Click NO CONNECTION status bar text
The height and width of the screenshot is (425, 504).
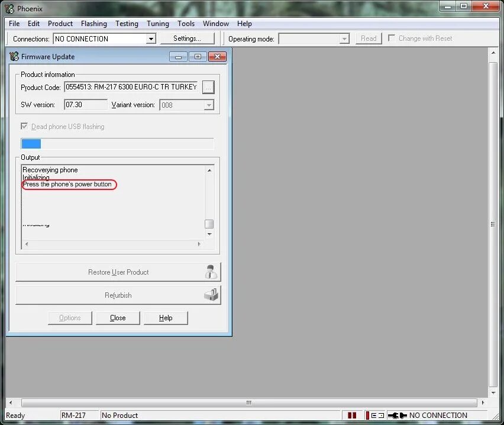pos(438,416)
